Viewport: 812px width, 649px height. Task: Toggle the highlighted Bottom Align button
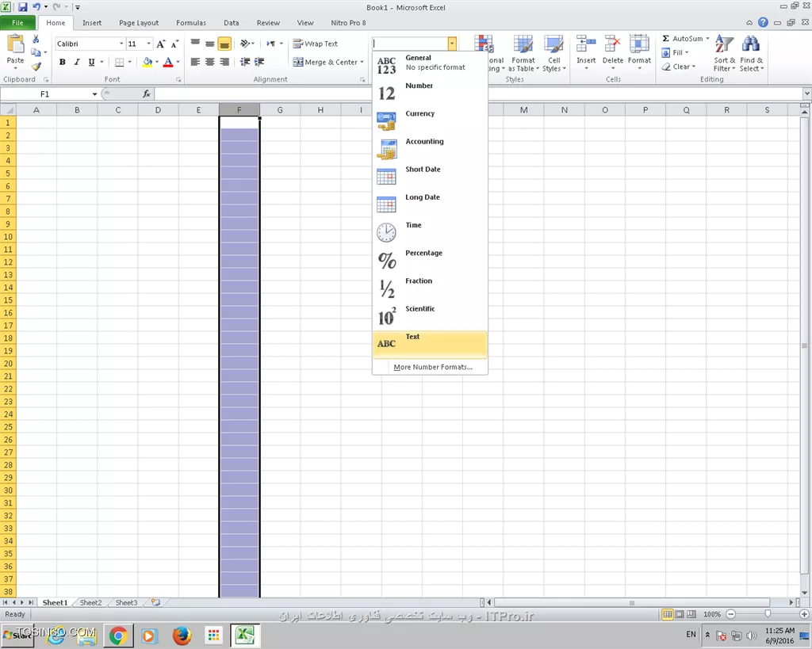click(224, 44)
